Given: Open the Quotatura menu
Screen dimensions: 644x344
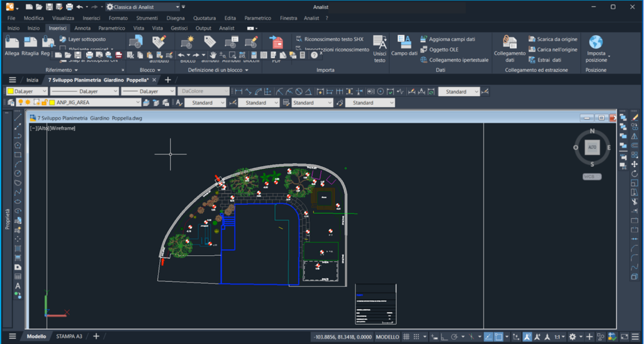Looking at the screenshot, I should 204,18.
